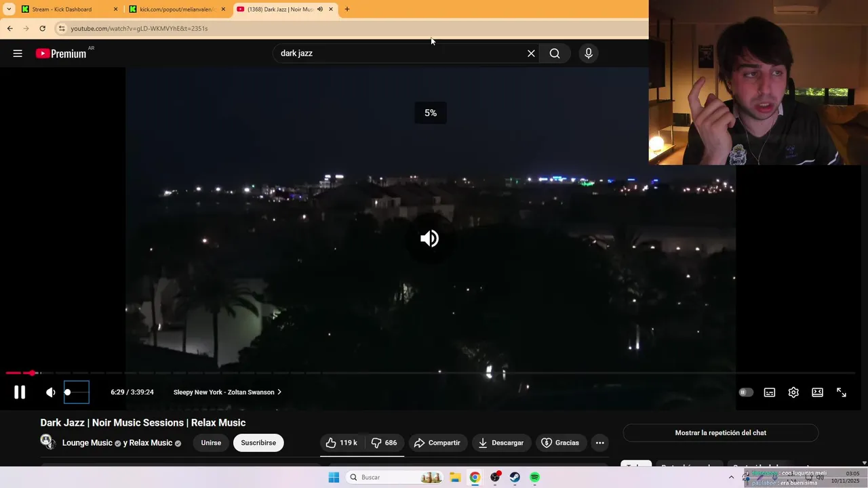Open a new browser tab
The height and width of the screenshot is (488, 868).
tap(347, 9)
